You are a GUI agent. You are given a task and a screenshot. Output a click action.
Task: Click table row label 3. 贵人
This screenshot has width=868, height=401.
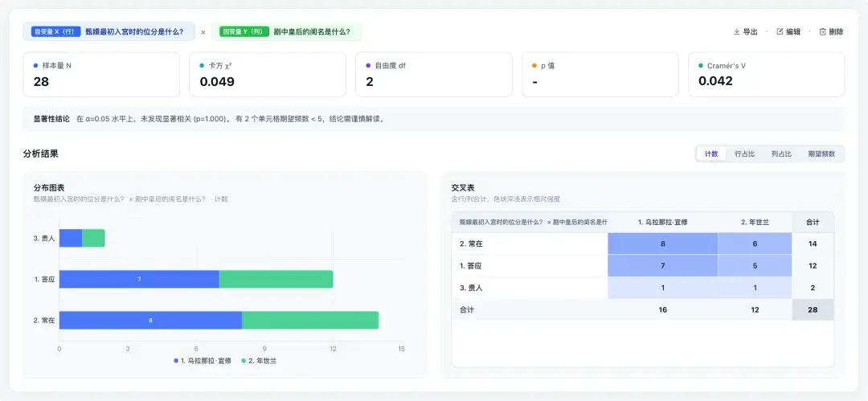pyautogui.click(x=472, y=288)
